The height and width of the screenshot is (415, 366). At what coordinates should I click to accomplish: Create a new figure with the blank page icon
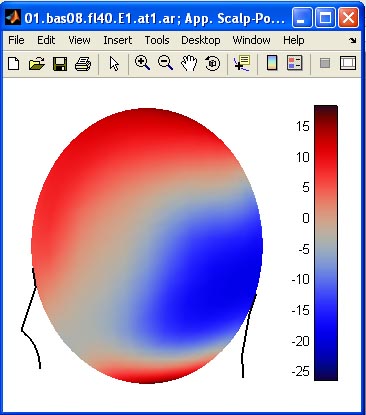click(13, 63)
